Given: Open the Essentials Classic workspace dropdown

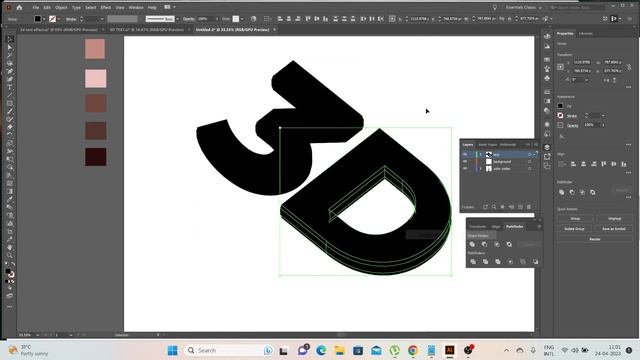Looking at the screenshot, I should (x=524, y=7).
